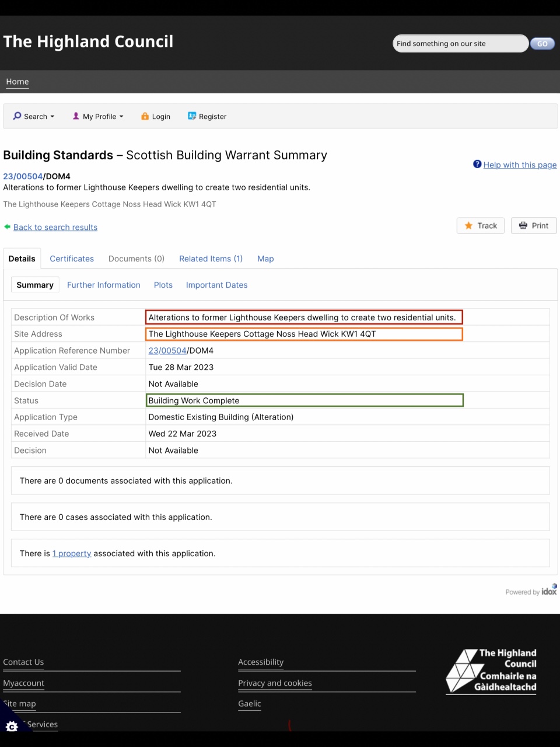Click 'Not Available' in Decision Date row
The image size is (560, 747).
point(173,384)
